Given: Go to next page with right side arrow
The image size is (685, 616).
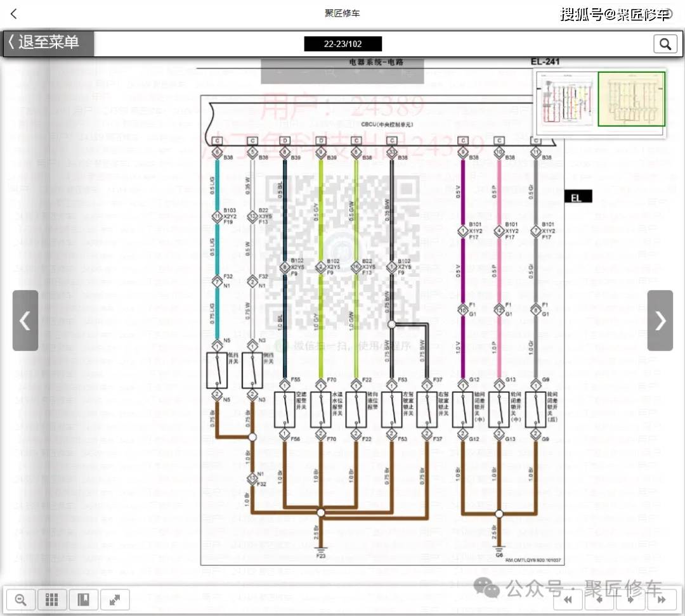Looking at the screenshot, I should 660,321.
